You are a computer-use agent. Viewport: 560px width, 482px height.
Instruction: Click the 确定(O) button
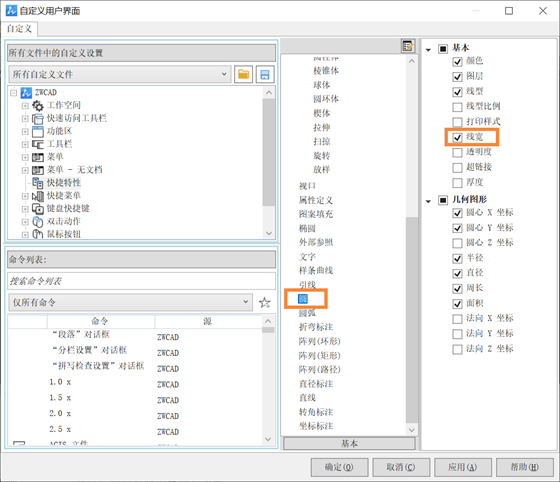click(339, 467)
